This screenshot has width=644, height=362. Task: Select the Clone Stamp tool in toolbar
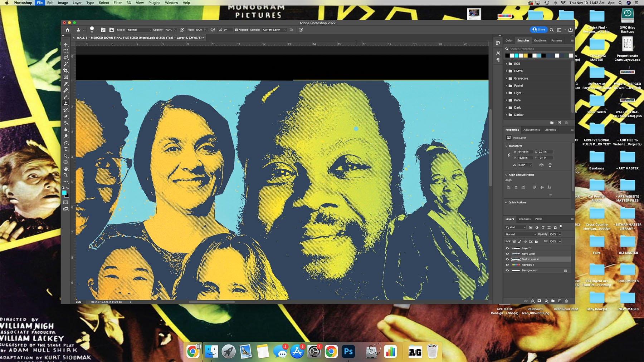click(65, 104)
